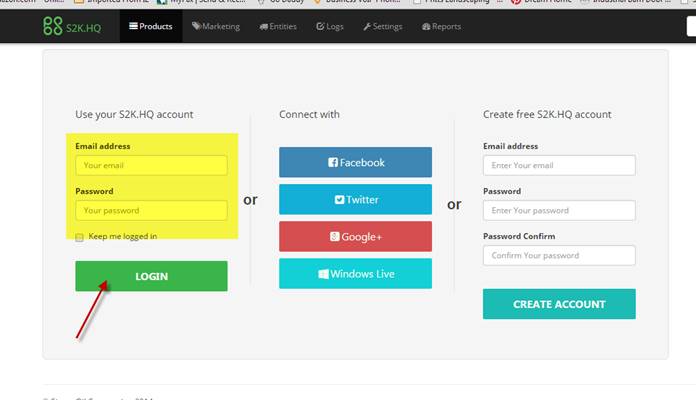Click the Settings wrench icon
696x400 pixels.
(x=367, y=27)
